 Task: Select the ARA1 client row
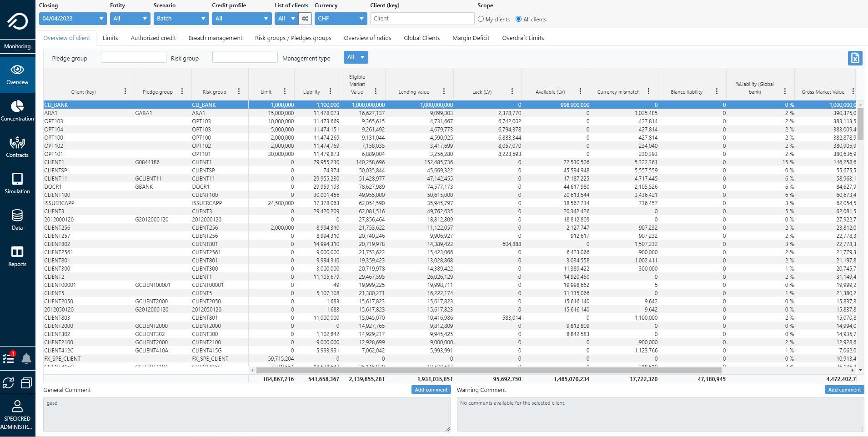(x=450, y=113)
